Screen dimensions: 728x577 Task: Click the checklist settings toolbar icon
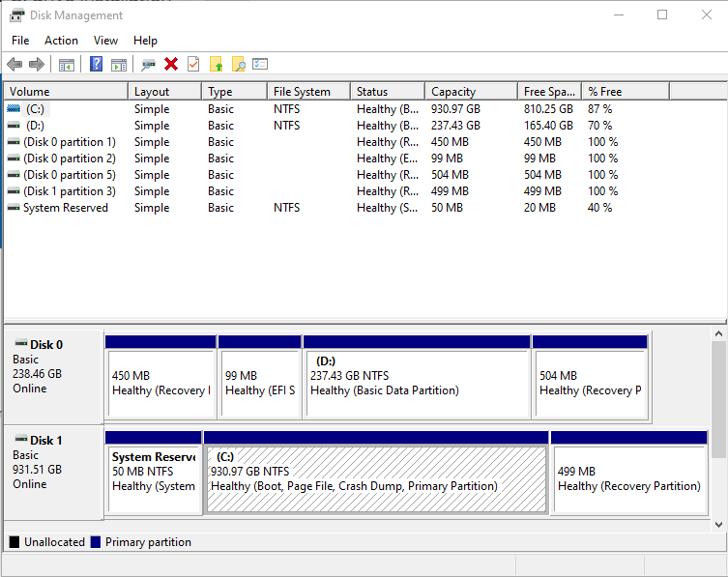(260, 64)
